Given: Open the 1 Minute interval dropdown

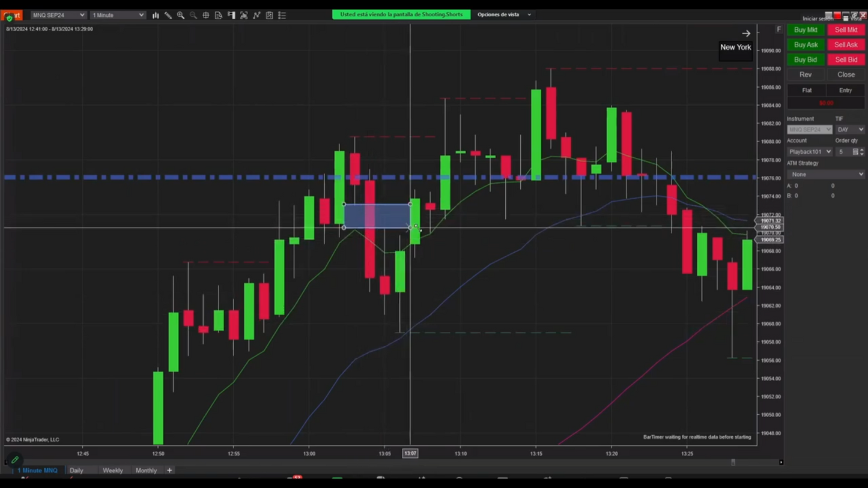Looking at the screenshot, I should (x=118, y=15).
